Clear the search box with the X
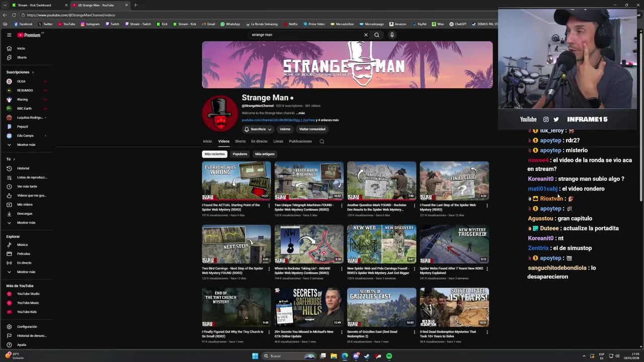 tap(366, 35)
